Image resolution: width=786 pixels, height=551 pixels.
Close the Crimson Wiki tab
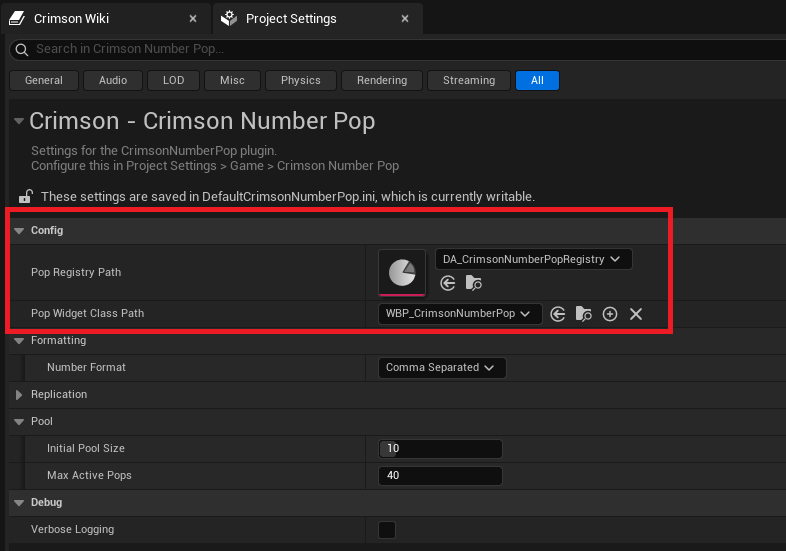point(193,19)
